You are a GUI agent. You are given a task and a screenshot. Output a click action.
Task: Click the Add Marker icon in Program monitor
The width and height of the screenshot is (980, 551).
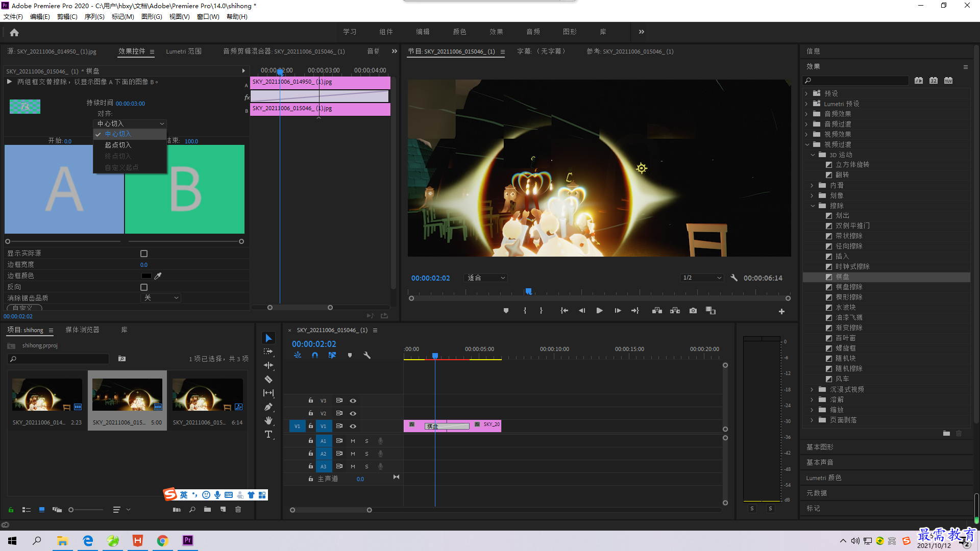506,311
